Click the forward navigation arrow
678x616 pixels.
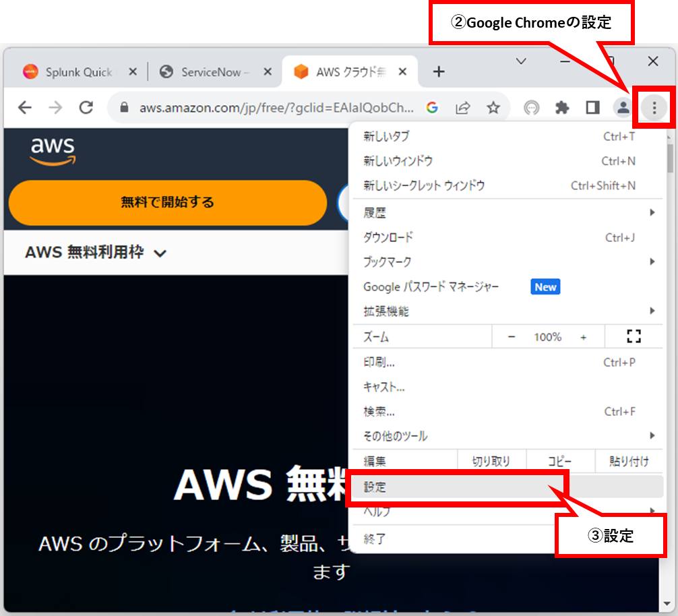point(55,107)
